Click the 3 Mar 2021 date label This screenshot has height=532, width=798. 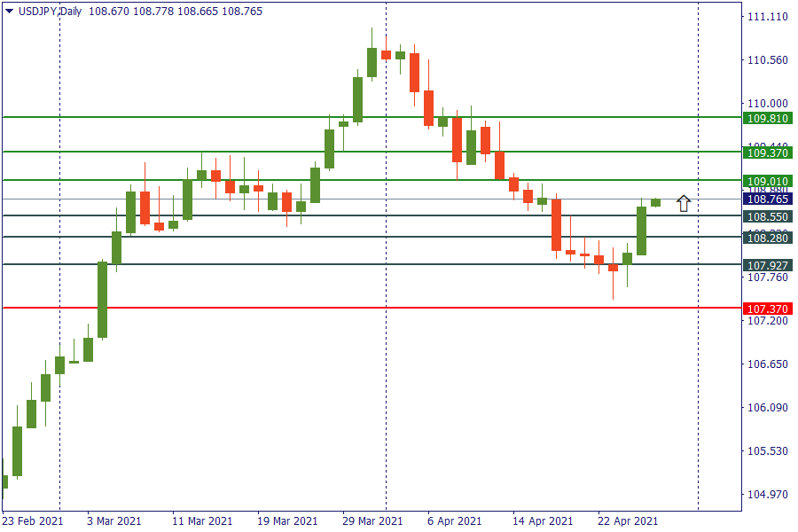(114, 520)
